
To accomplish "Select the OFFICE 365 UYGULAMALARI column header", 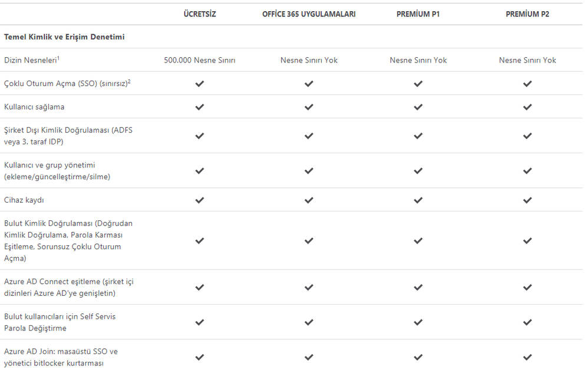I will [309, 14].
